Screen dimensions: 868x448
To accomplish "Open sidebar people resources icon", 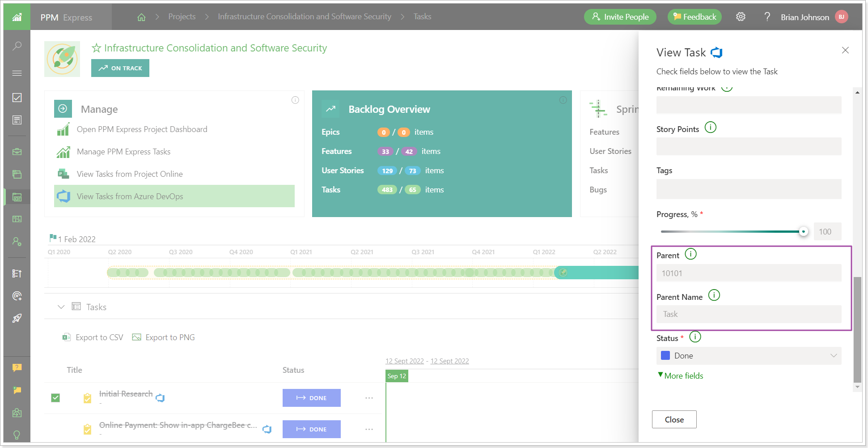I will 17,242.
